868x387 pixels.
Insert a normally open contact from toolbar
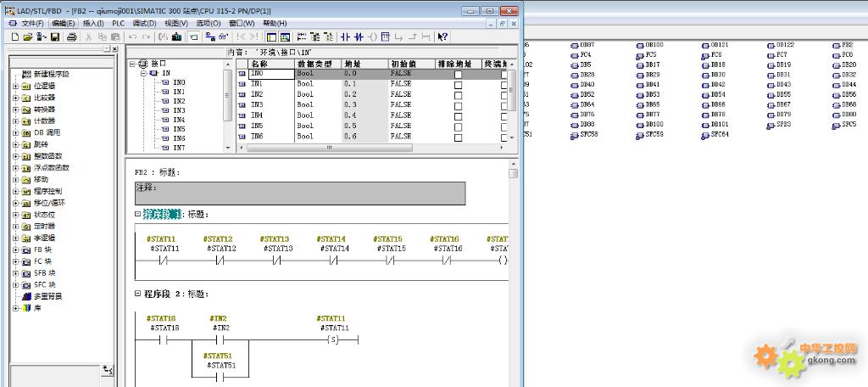pyautogui.click(x=346, y=37)
